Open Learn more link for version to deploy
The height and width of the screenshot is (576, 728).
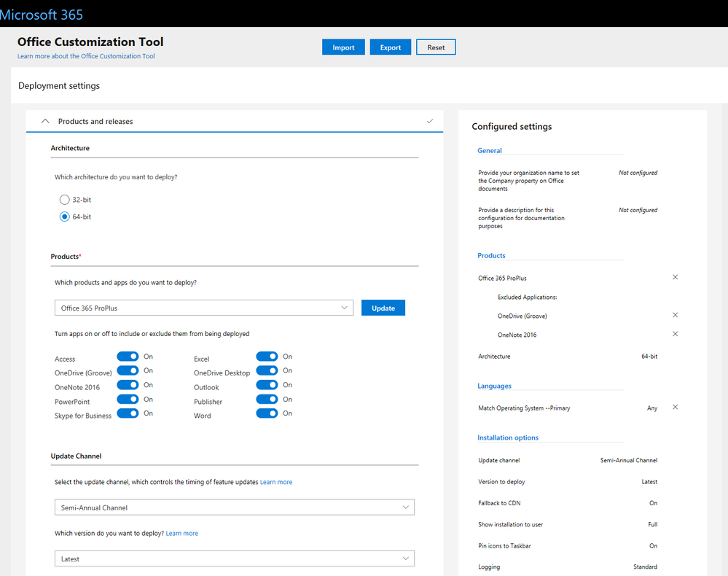pyautogui.click(x=182, y=533)
